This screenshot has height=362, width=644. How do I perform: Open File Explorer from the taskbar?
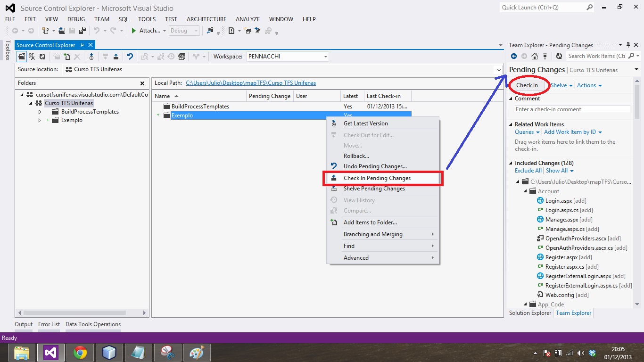22,353
